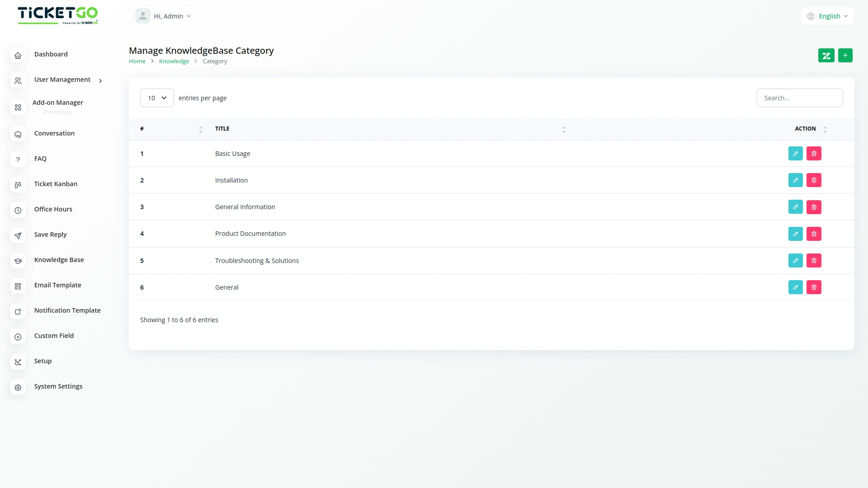This screenshot has height=488, width=868.
Task: Open the FAQ section icon
Action: click(x=18, y=160)
